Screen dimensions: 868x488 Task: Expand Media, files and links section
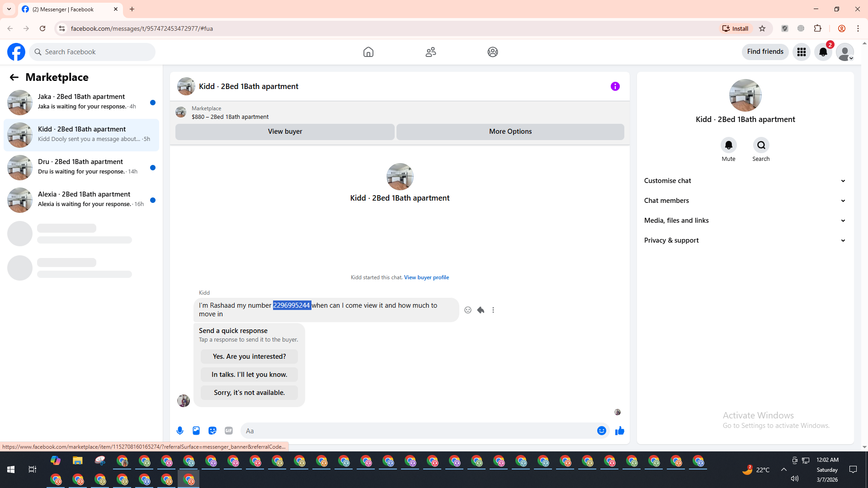(745, 221)
